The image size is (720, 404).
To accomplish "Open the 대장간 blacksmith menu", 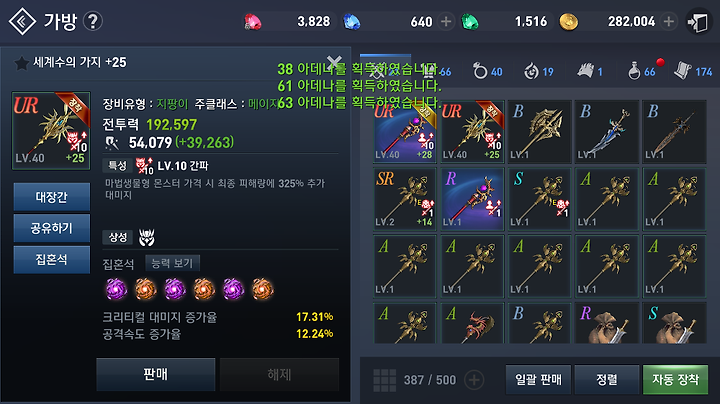I will click(51, 197).
